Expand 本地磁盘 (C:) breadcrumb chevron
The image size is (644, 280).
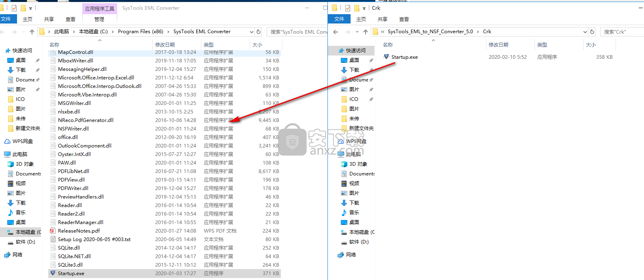(113, 32)
